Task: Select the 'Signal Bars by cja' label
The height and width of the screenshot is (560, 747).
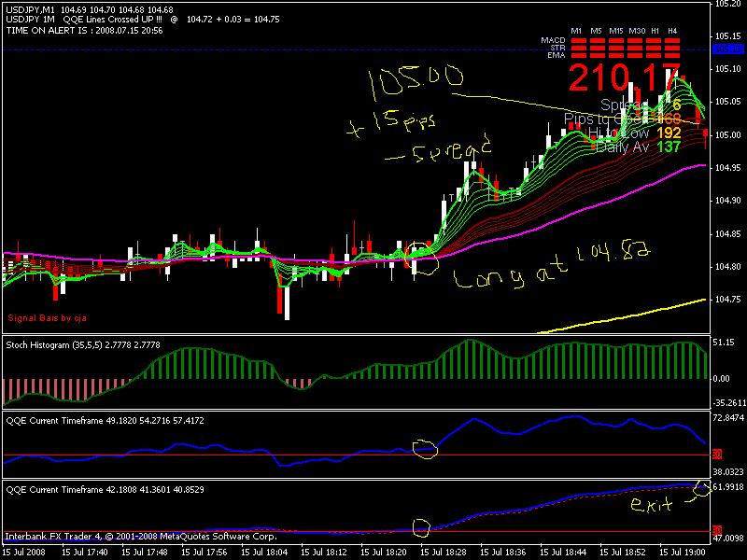Action: 48,317
